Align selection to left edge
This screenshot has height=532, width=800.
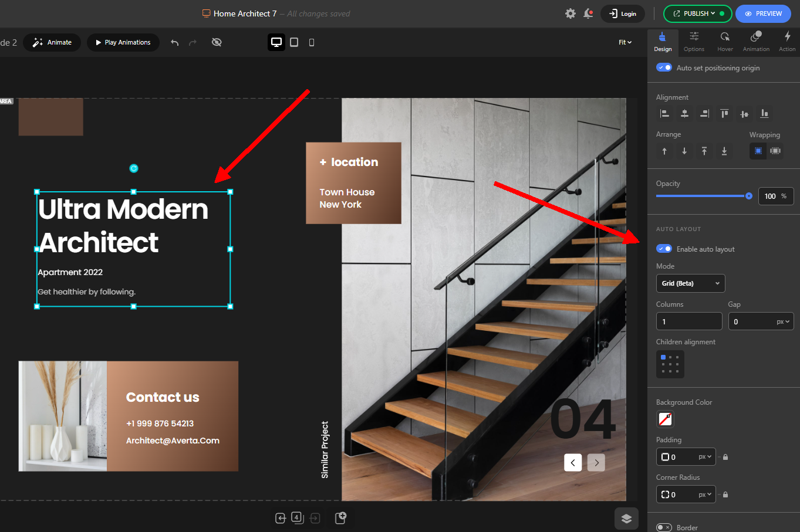click(664, 114)
